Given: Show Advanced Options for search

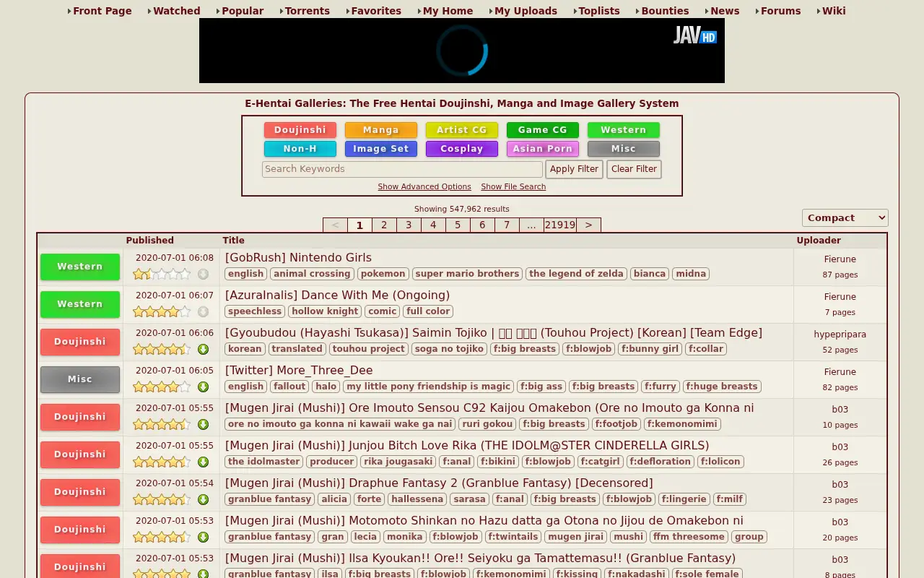Looking at the screenshot, I should pyautogui.click(x=424, y=186).
